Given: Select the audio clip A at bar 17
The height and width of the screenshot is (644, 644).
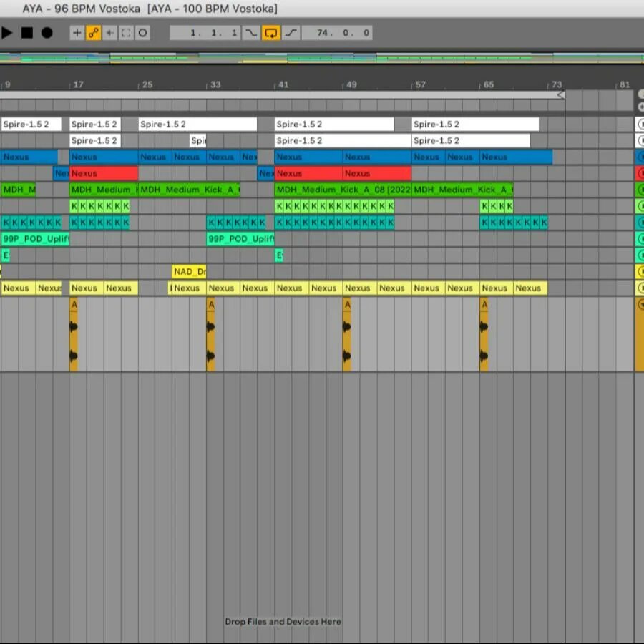Looking at the screenshot, I should coord(74,335).
